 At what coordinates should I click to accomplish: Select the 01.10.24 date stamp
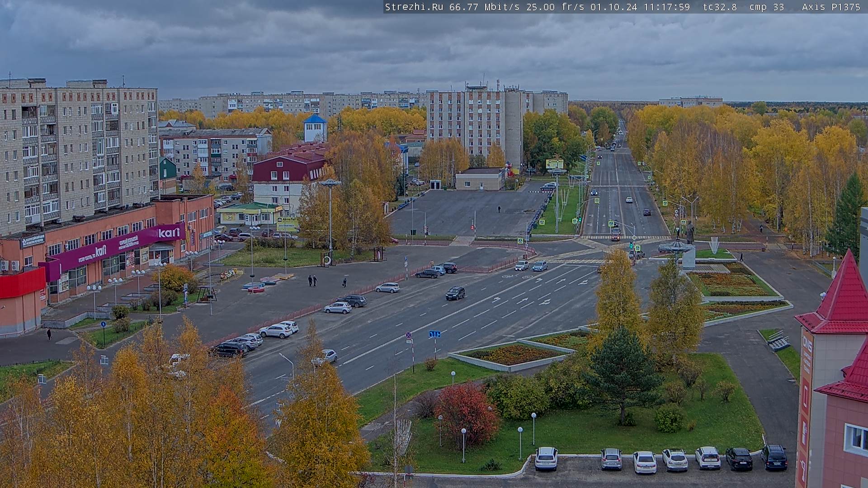coord(614,7)
